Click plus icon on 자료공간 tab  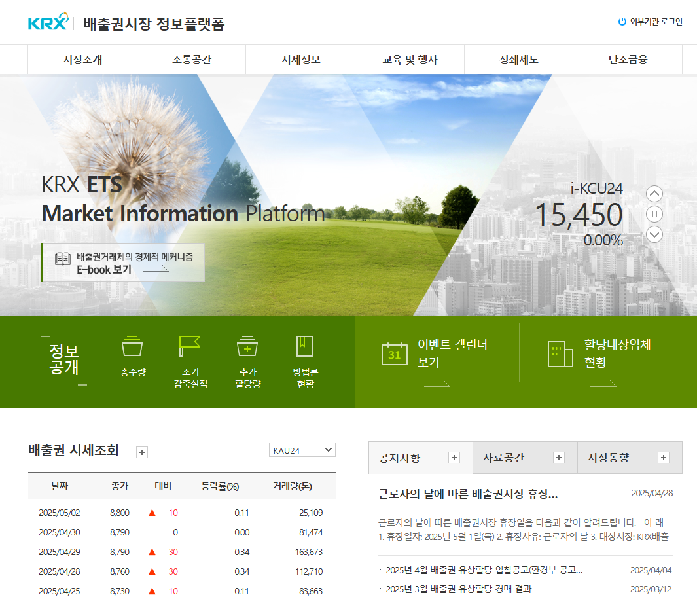pyautogui.click(x=559, y=458)
